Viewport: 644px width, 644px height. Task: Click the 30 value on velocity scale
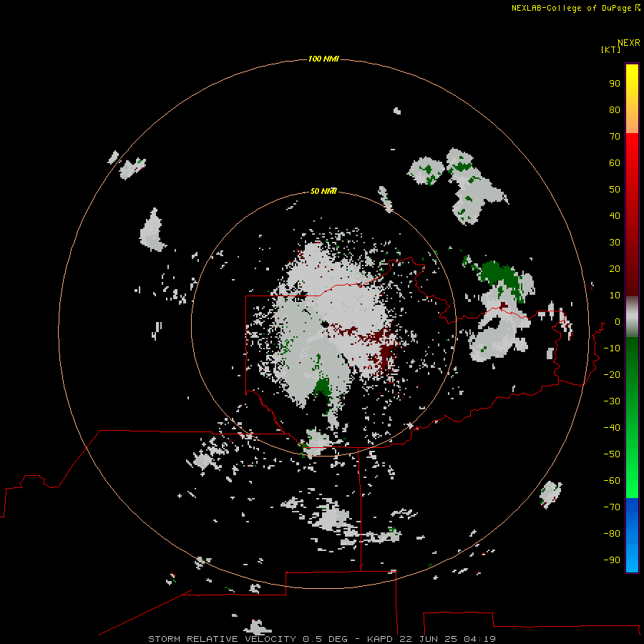coord(615,243)
